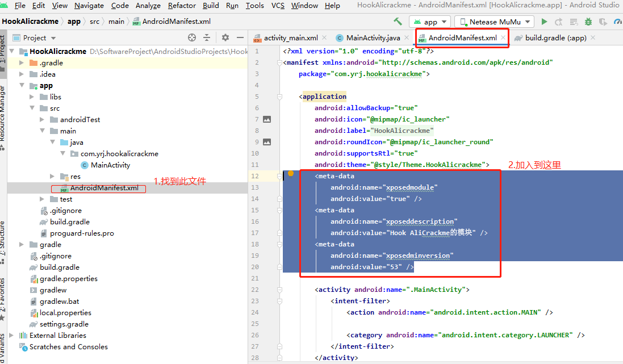Open Project panel settings gear

coord(225,37)
